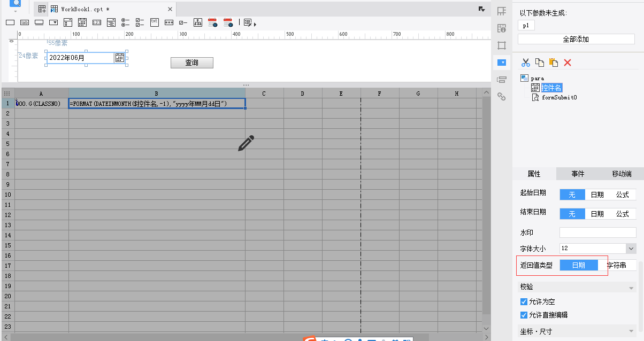
Task: Click the new template grid icon
Action: (x=42, y=9)
